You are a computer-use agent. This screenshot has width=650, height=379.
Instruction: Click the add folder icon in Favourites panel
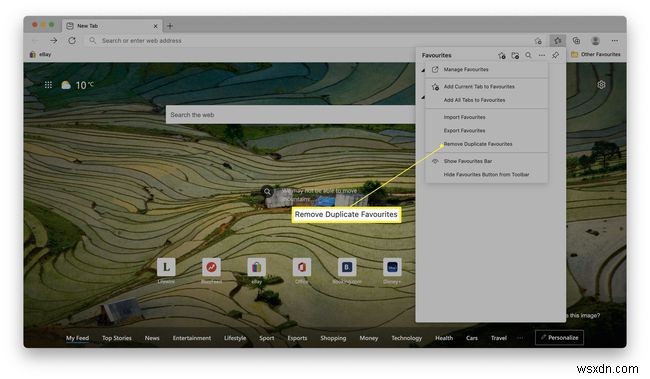point(515,55)
